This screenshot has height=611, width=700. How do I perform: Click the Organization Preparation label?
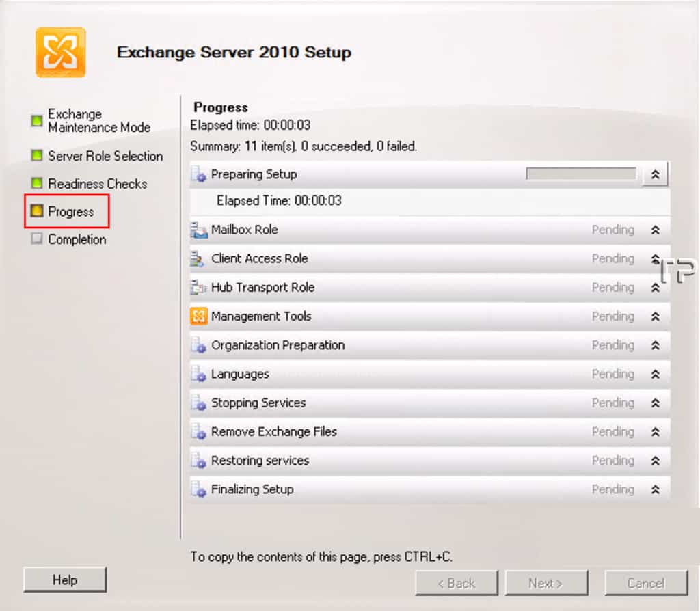(278, 345)
